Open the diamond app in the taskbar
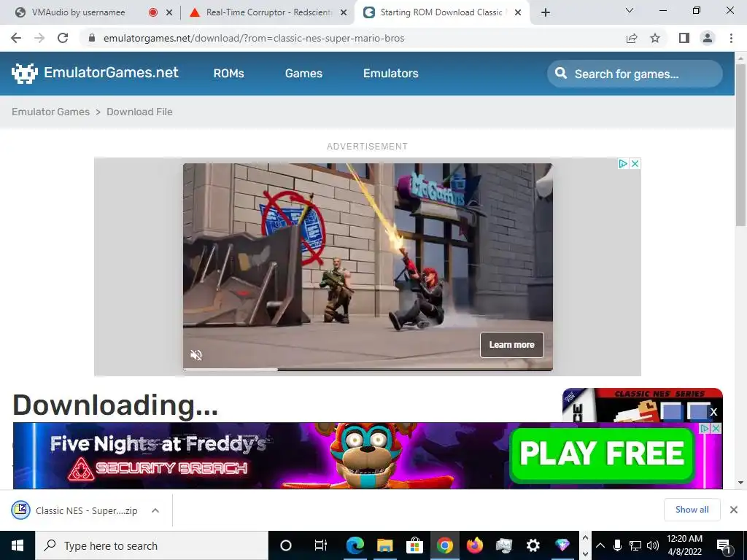 point(562,545)
